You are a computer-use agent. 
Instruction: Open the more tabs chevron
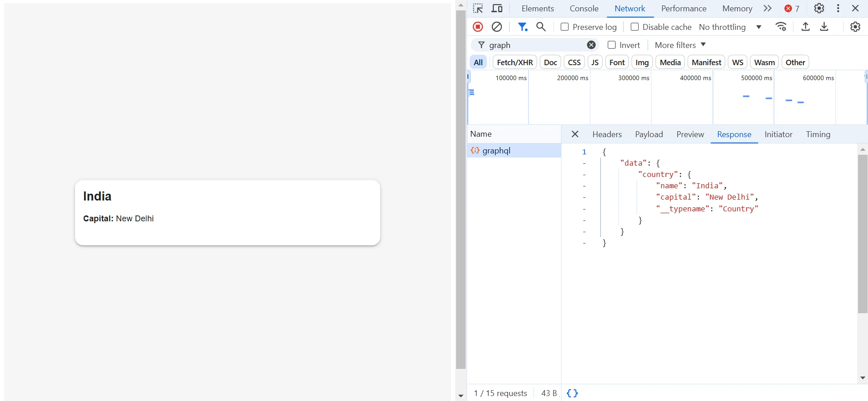[x=768, y=9]
